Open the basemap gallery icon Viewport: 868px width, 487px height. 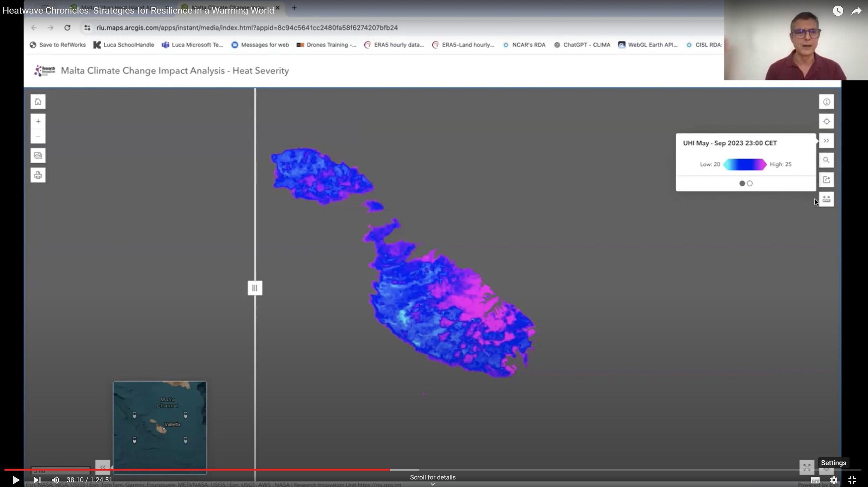point(38,155)
